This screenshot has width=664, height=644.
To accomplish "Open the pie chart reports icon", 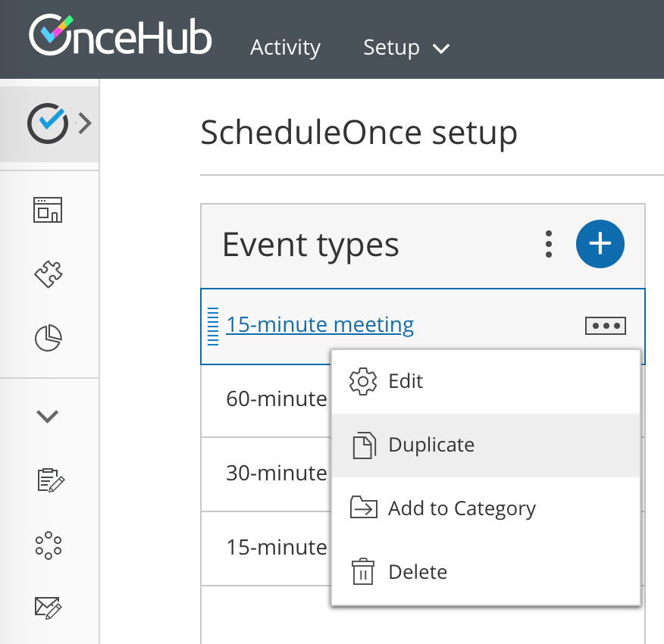I will pos(48,338).
